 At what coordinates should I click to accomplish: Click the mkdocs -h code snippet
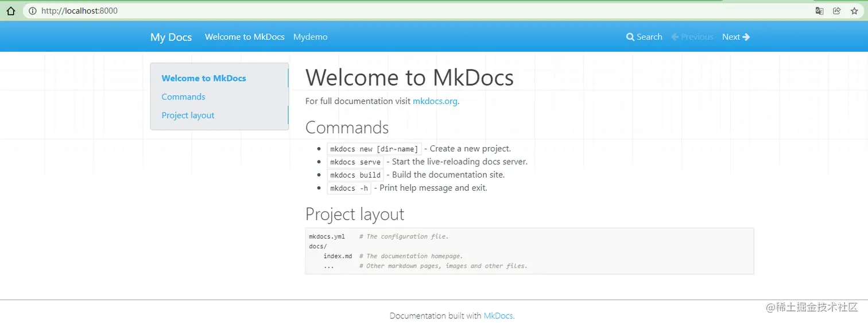pyautogui.click(x=349, y=189)
